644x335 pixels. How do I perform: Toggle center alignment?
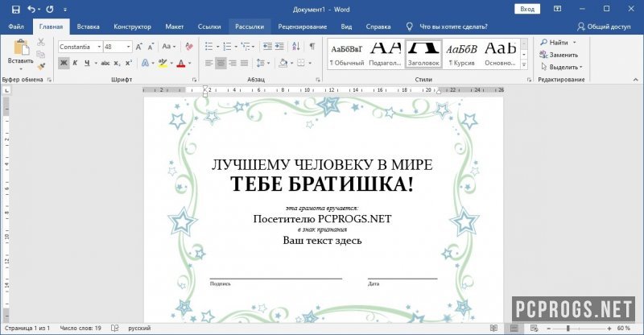tap(221, 63)
